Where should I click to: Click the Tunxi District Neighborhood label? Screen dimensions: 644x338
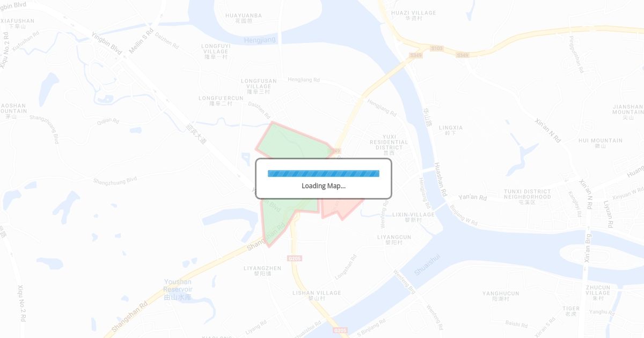tap(528, 196)
